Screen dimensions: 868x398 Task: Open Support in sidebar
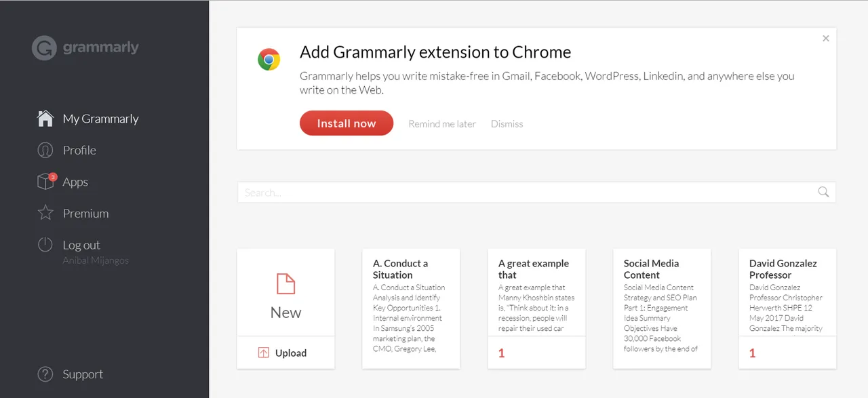pyautogui.click(x=83, y=374)
